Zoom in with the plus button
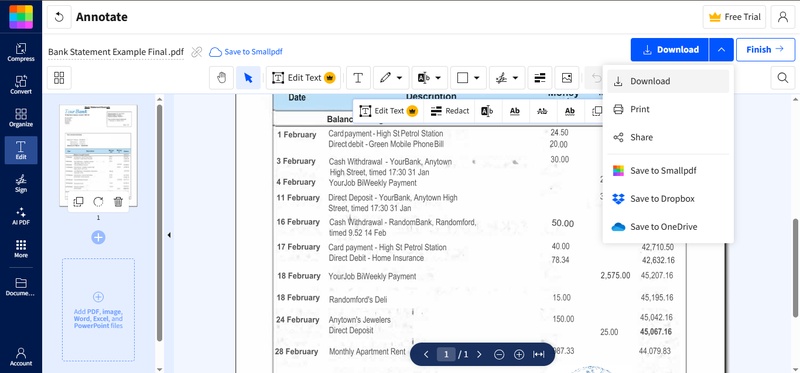Screen dimensions: 800x373 (x=519, y=355)
